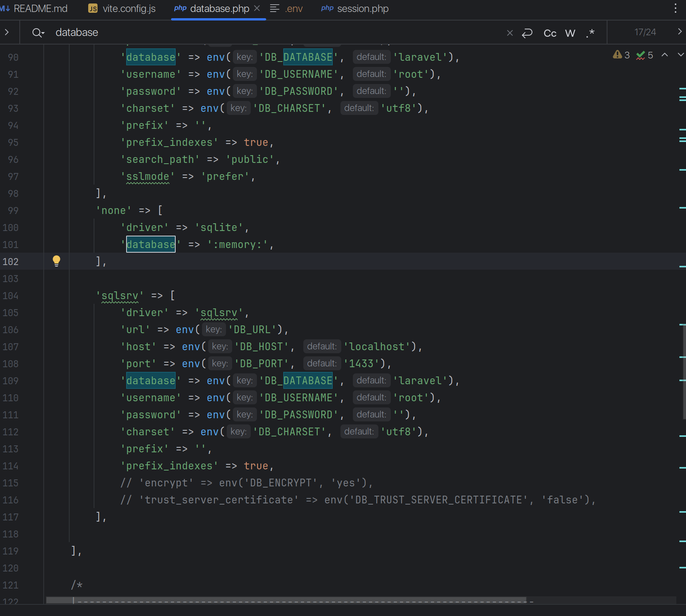Viewport: 686px width, 616px height.
Task: Click 'localhost' default value on line 107
Action: [x=377, y=347]
